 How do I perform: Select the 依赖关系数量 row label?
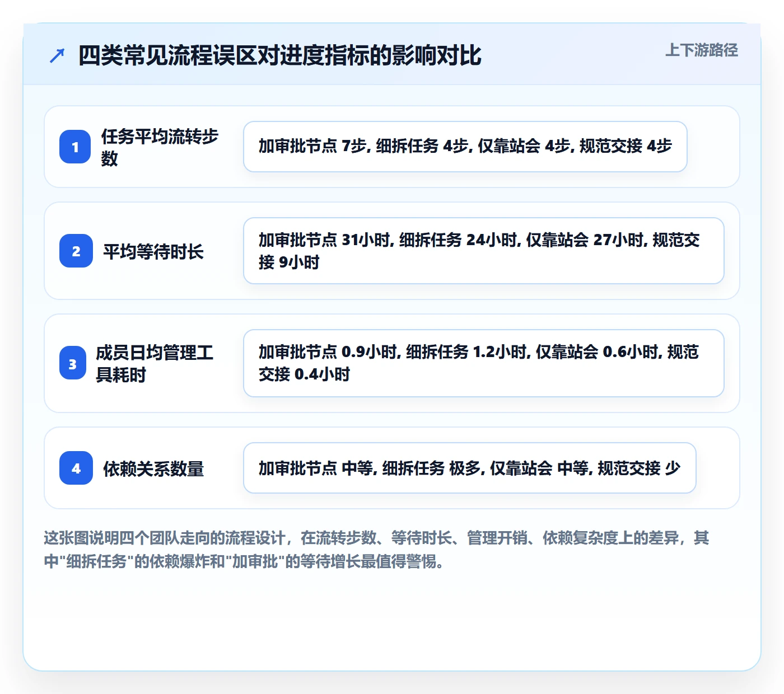(x=153, y=468)
